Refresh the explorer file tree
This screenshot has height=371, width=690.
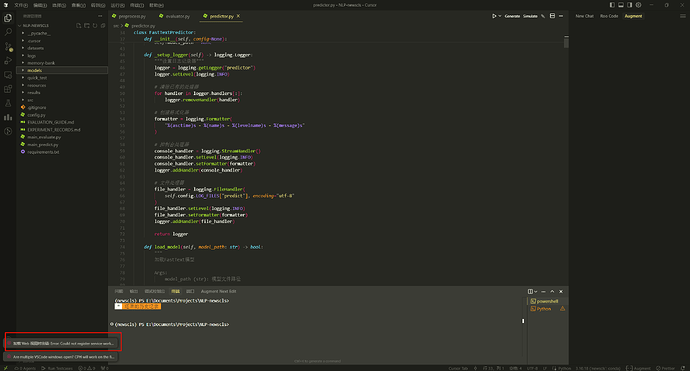(x=95, y=26)
